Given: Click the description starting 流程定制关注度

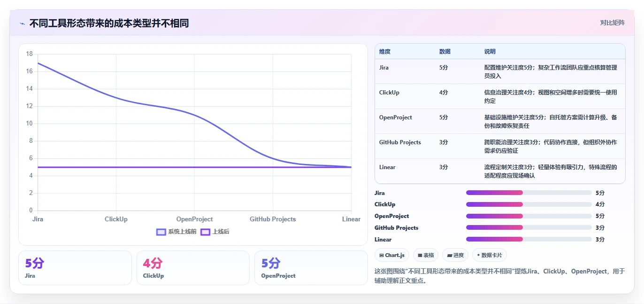Looking at the screenshot, I should pyautogui.click(x=551, y=171).
